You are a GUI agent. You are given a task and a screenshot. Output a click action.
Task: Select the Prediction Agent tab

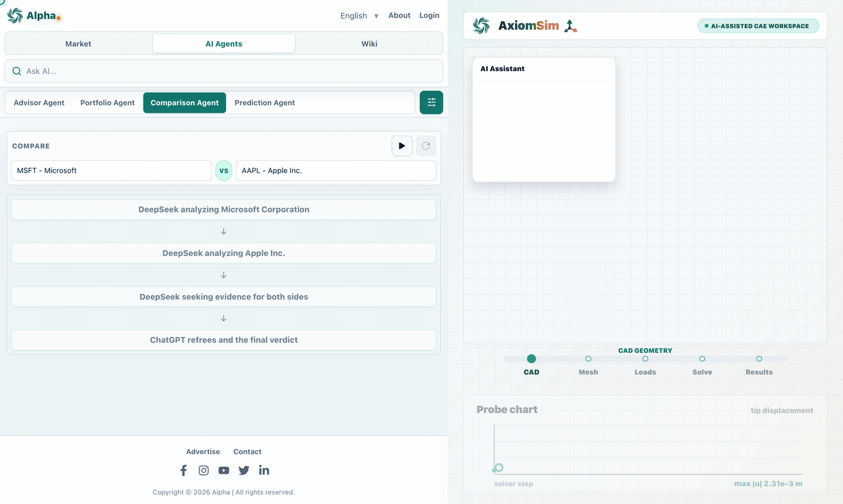click(264, 103)
